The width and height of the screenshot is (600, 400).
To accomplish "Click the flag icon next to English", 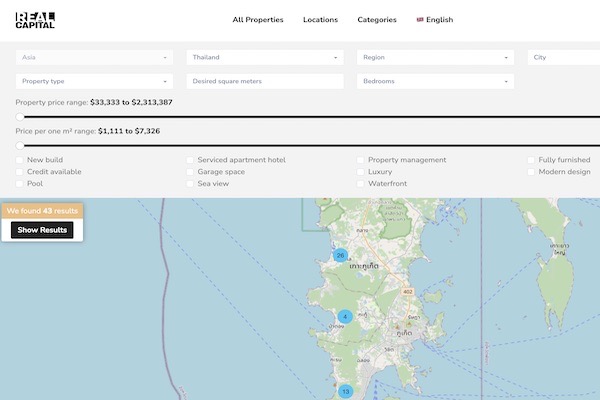I will (419, 19).
